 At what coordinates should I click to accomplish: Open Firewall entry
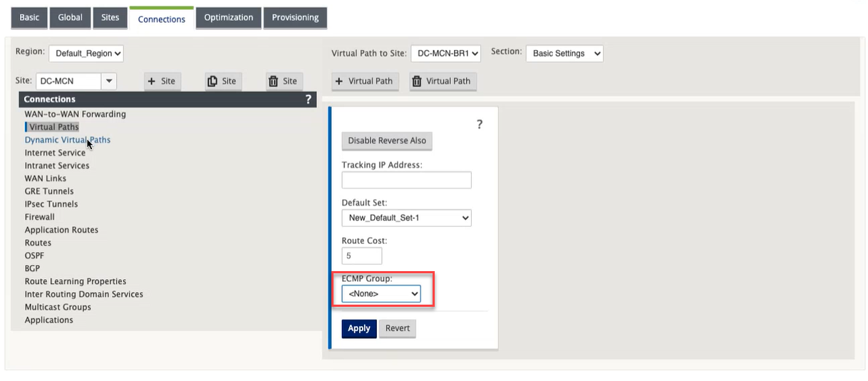pyautogui.click(x=39, y=217)
